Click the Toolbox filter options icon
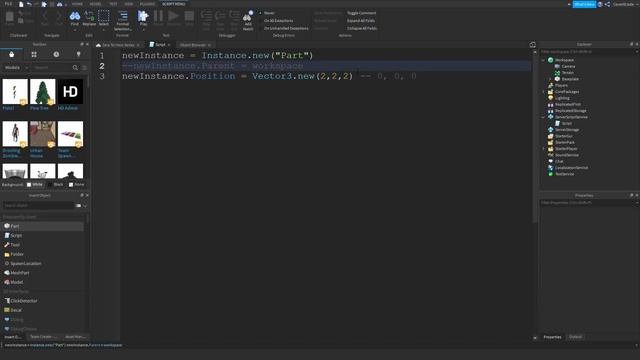640x360 pixels. coord(84,68)
